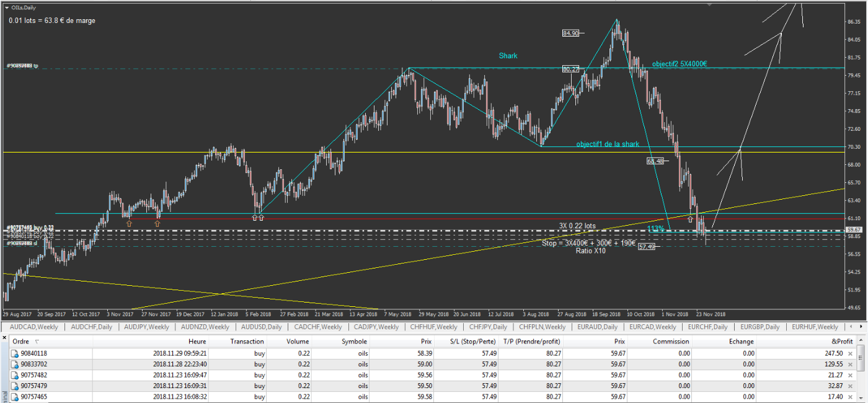868x403 pixels.
Task: Click the 84.90 price label on chart
Action: pyautogui.click(x=570, y=33)
